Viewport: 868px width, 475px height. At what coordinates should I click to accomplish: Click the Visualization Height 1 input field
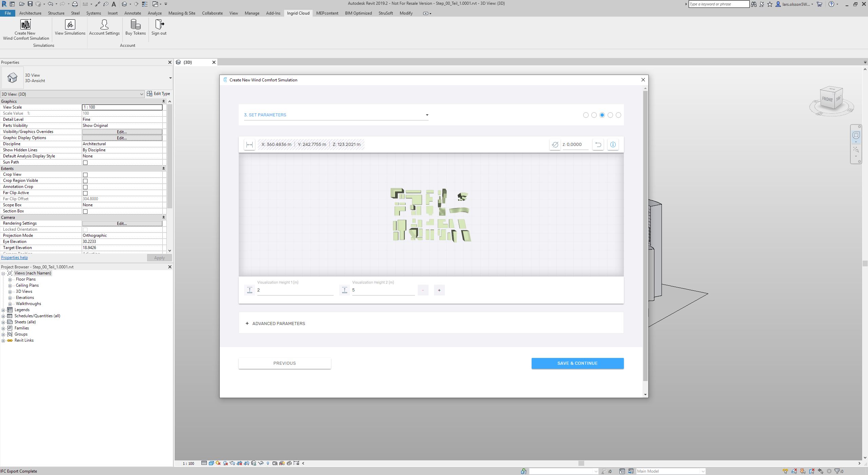coord(295,290)
